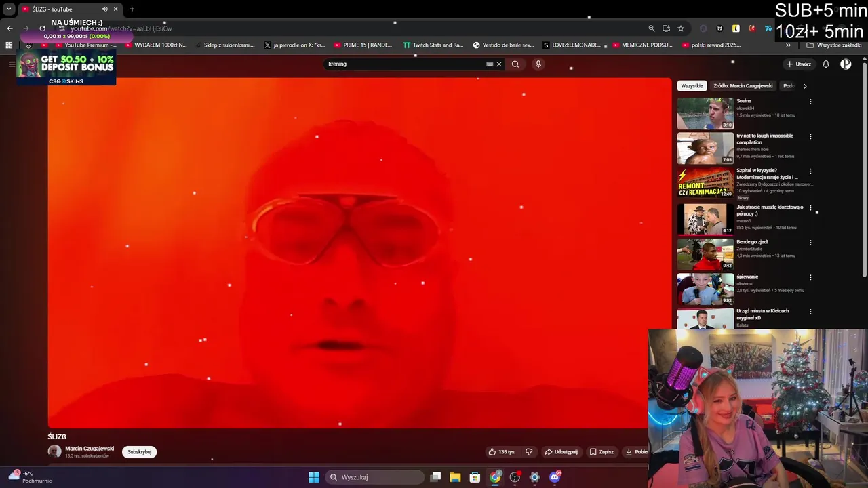
Task: Click the 'ŚLIZG' video player area
Action: pos(359,252)
